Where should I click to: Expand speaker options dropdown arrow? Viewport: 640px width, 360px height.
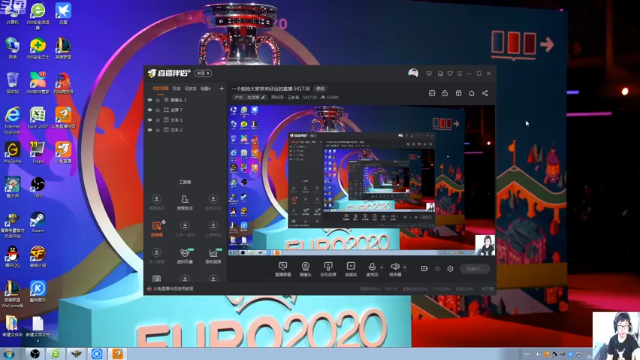tap(404, 267)
